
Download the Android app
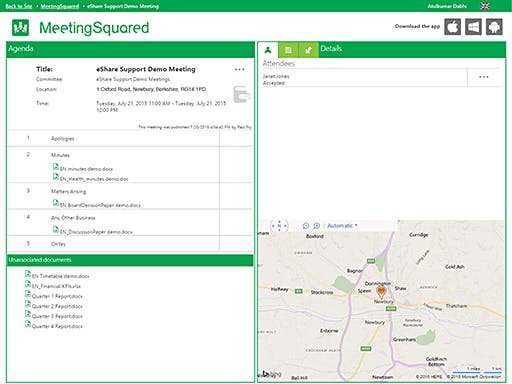tap(494, 27)
